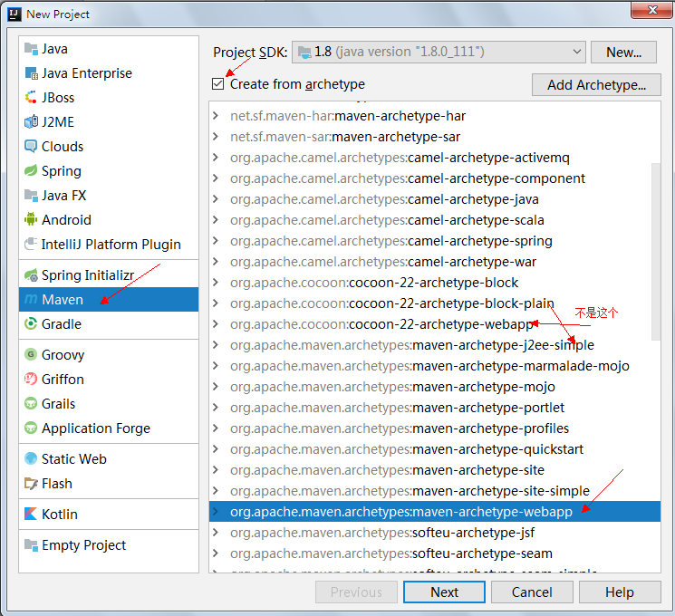Expand softeu-archetype-jsf chevron
The width and height of the screenshot is (675, 616).
click(x=216, y=533)
